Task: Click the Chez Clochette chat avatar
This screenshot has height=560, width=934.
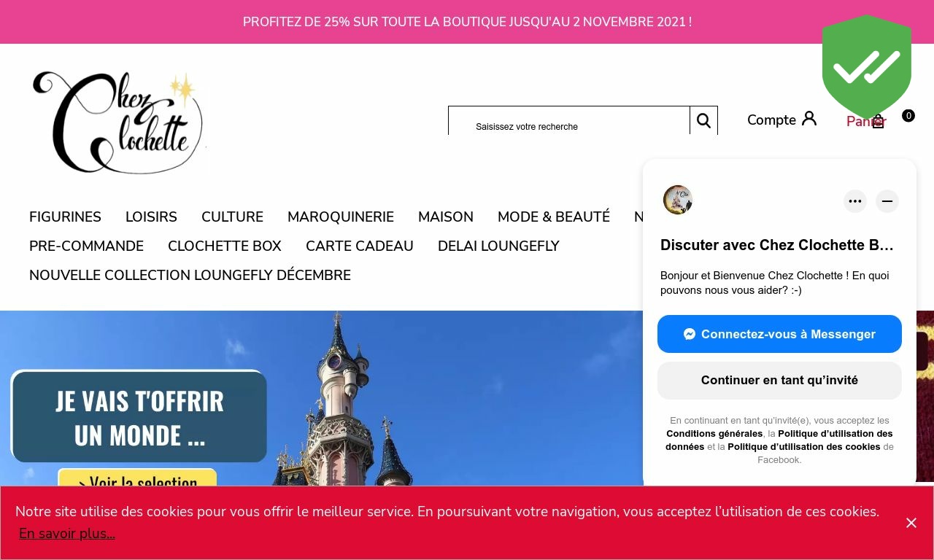Action: (678, 200)
